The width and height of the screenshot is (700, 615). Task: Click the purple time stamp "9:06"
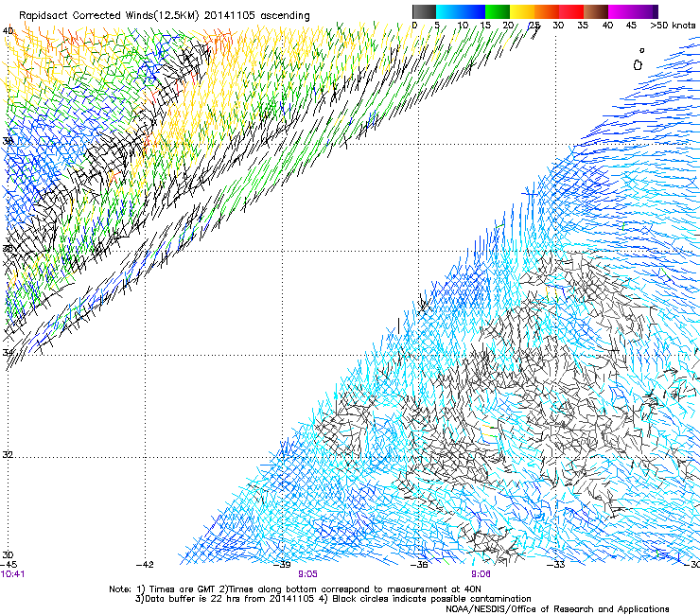tap(481, 574)
